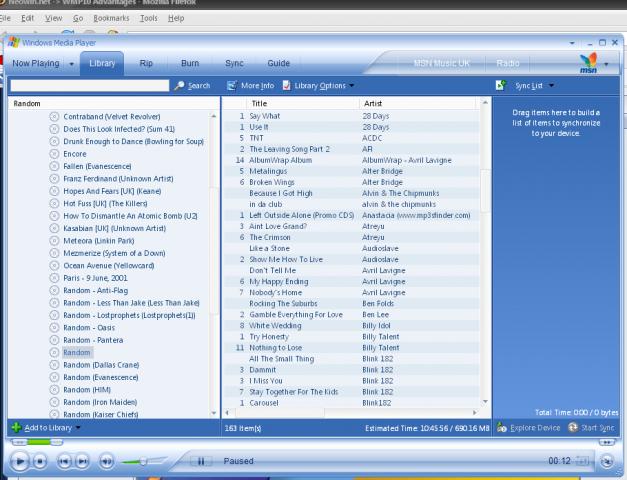Skip to the next track

coord(82,462)
